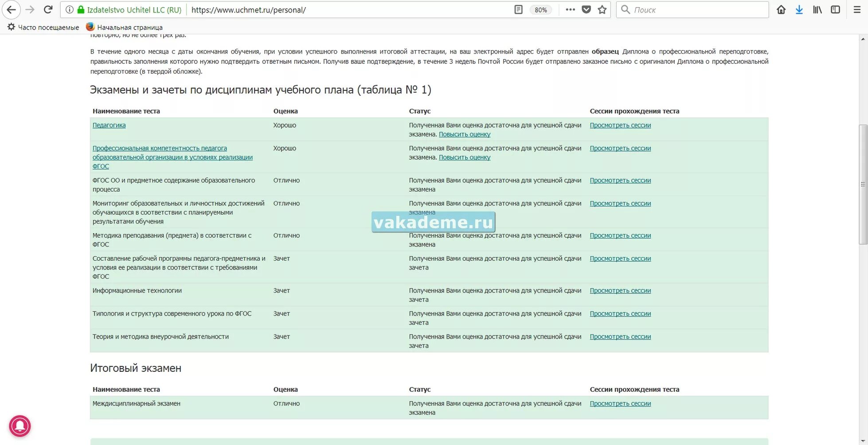Click 'Типология и структура современного урока по ФГОС'
The width and height of the screenshot is (868, 445).
point(172,314)
